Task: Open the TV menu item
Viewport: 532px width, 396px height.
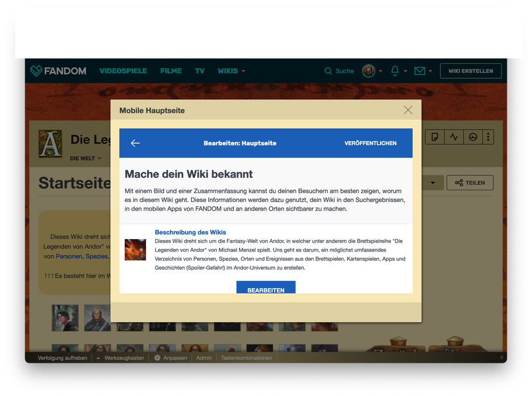Action: coord(200,71)
